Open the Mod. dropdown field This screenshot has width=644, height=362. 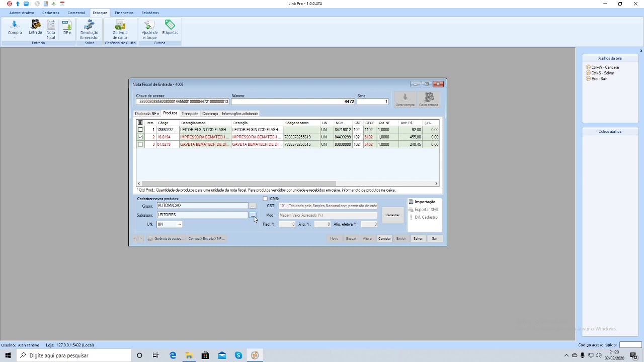pos(328,215)
